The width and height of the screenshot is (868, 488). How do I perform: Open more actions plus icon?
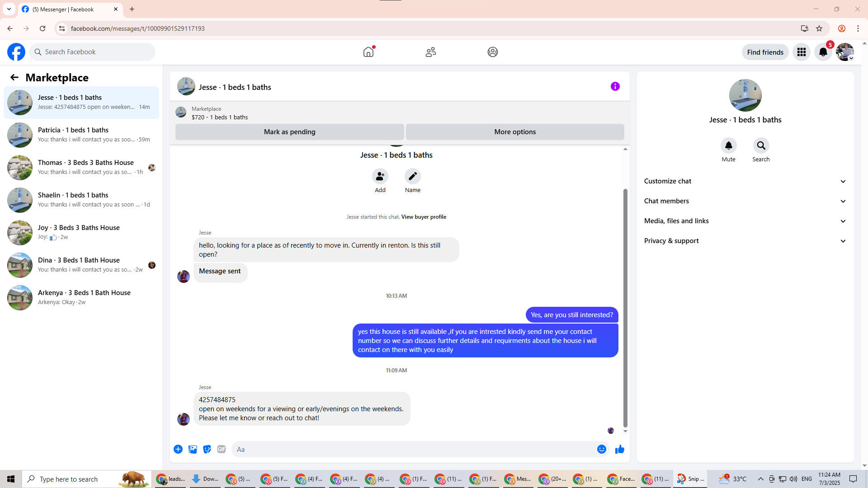178,449
